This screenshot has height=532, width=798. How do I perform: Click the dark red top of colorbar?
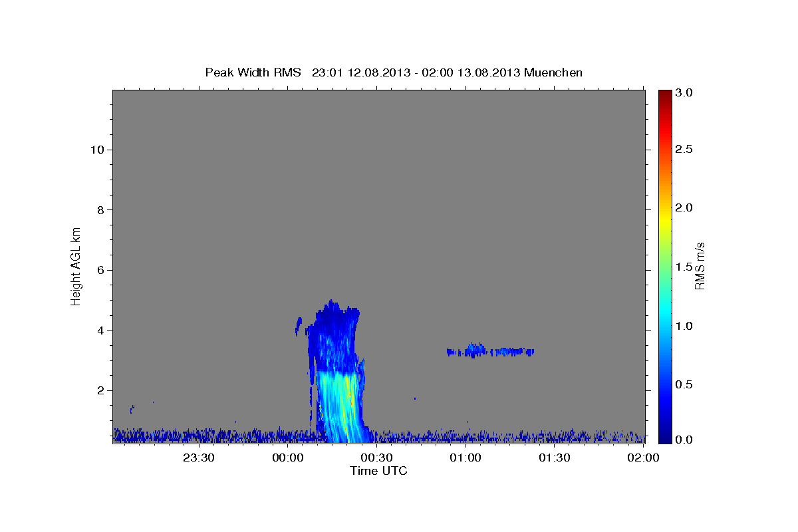pos(665,96)
